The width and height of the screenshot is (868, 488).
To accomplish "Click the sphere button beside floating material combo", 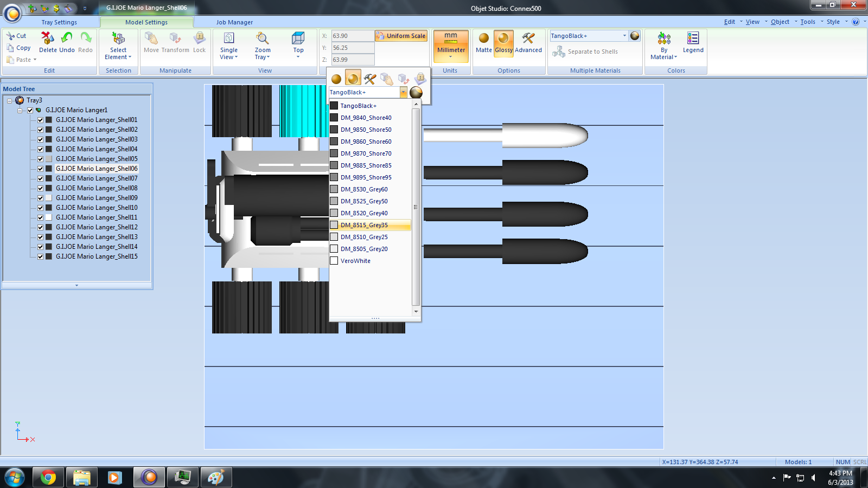I will coord(416,93).
